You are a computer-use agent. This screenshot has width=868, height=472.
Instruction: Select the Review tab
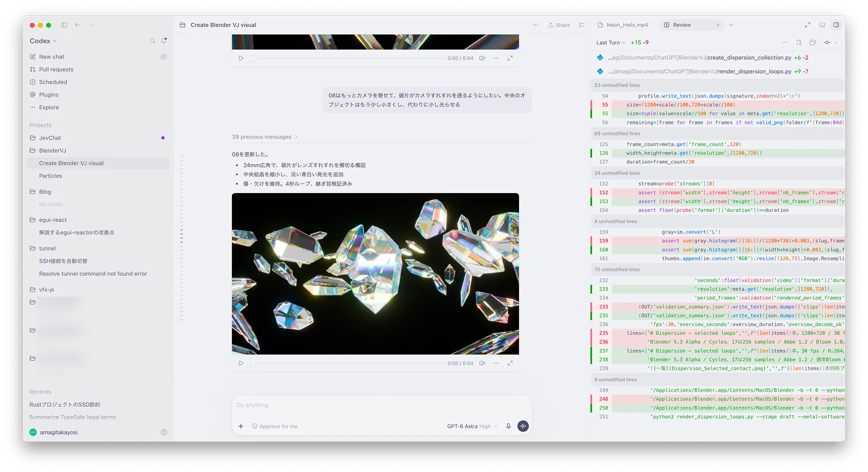click(x=692, y=25)
